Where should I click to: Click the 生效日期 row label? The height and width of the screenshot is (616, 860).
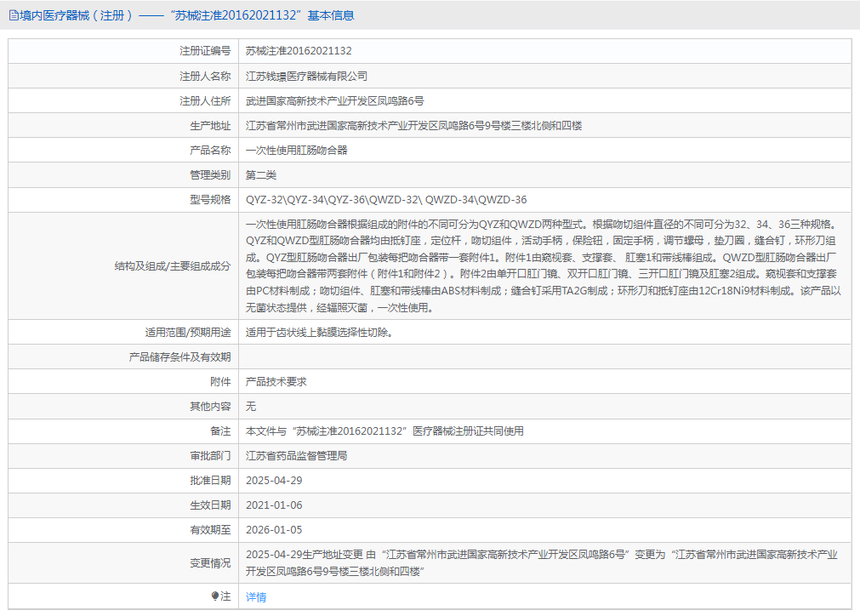tap(210, 505)
